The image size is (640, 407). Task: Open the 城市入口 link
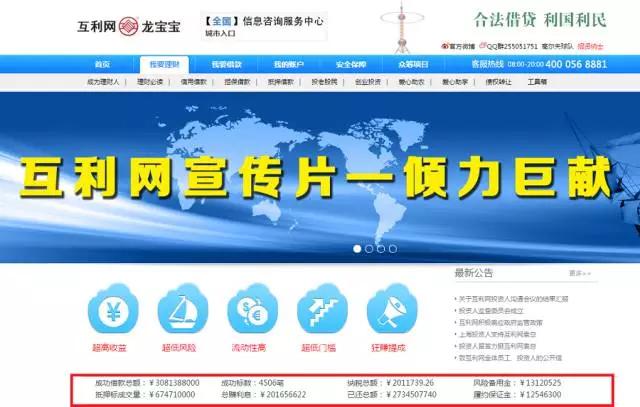220,33
